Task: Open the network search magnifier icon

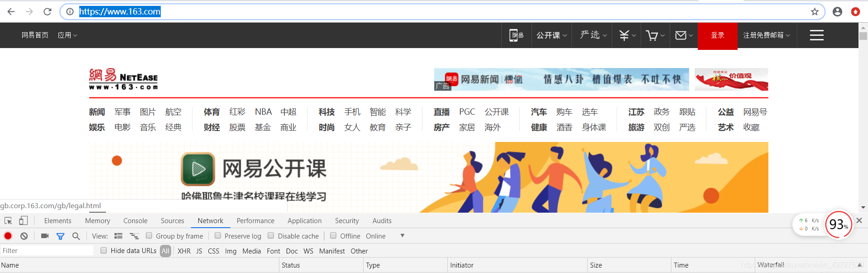Action: [76, 236]
